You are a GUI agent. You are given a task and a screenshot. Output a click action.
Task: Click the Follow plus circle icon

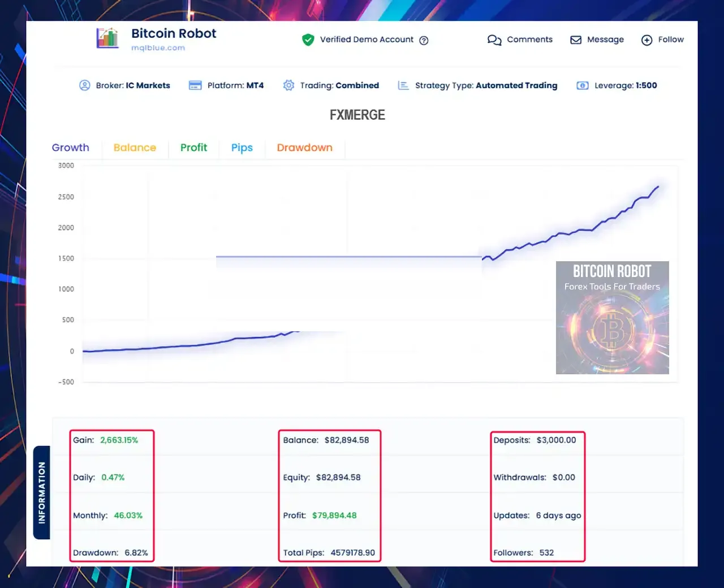(x=647, y=40)
